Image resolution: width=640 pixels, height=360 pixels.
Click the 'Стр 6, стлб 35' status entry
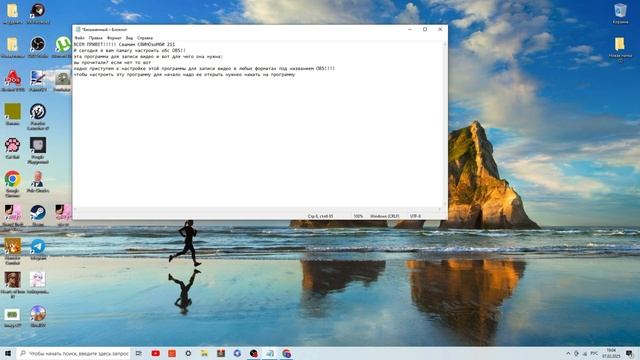point(320,216)
